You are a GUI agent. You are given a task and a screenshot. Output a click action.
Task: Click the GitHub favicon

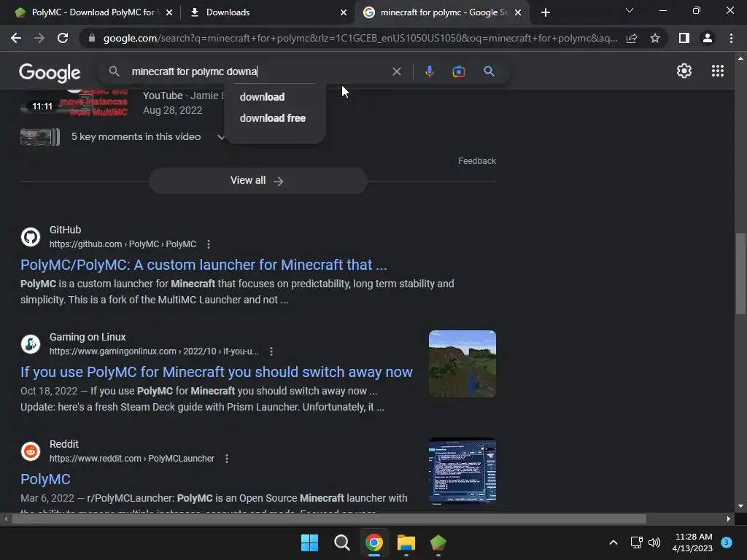click(31, 237)
